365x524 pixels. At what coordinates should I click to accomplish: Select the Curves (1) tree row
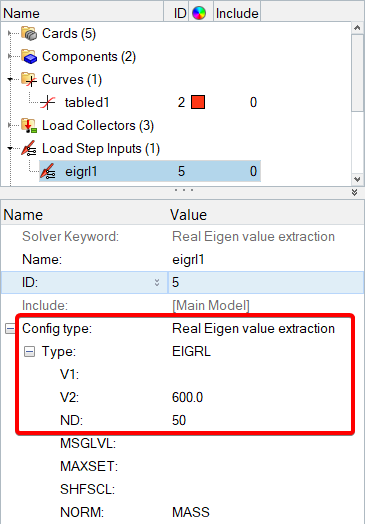72,80
